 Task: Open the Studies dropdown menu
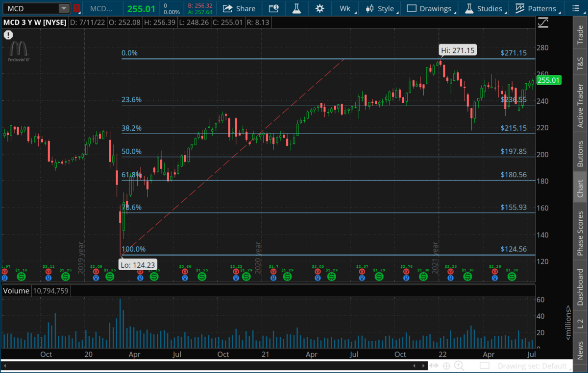(x=484, y=8)
